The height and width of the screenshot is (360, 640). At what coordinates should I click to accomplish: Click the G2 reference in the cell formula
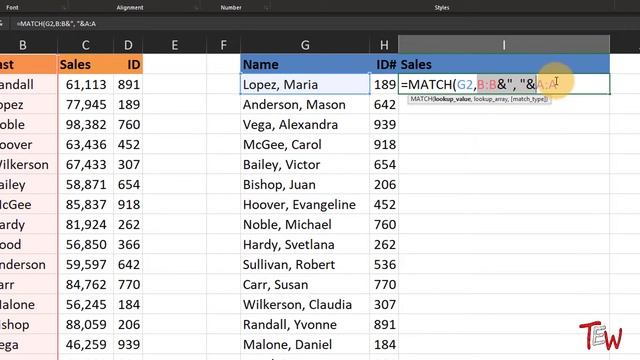click(x=464, y=84)
